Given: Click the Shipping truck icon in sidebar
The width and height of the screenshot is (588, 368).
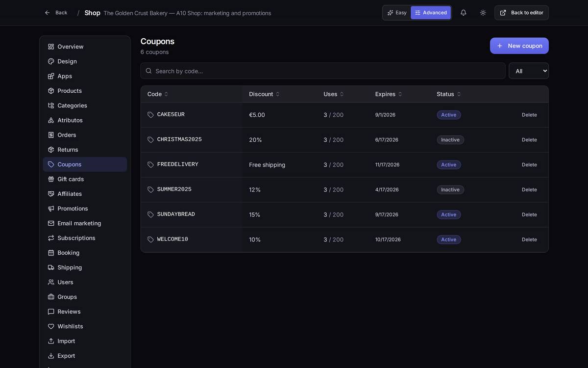Looking at the screenshot, I should (51, 267).
